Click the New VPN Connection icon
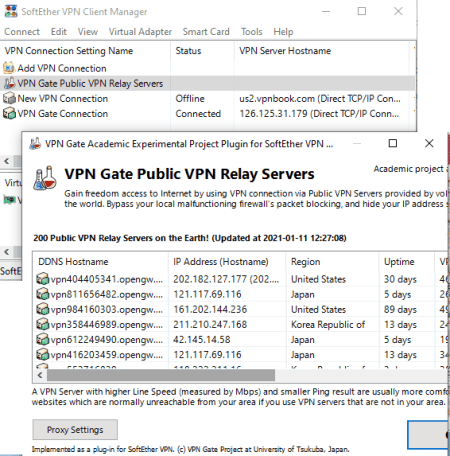The height and width of the screenshot is (456, 450). click(9, 98)
